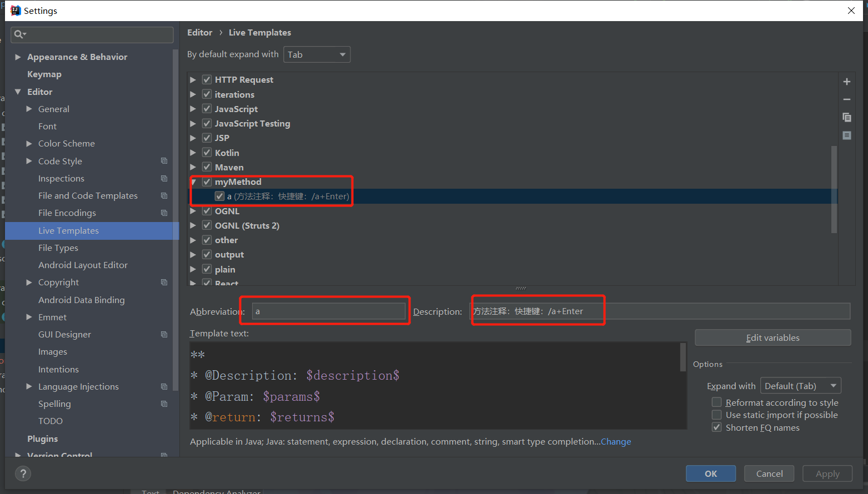868x494 pixels.
Task: Click the template list vertical scrollbar
Action: 834,189
